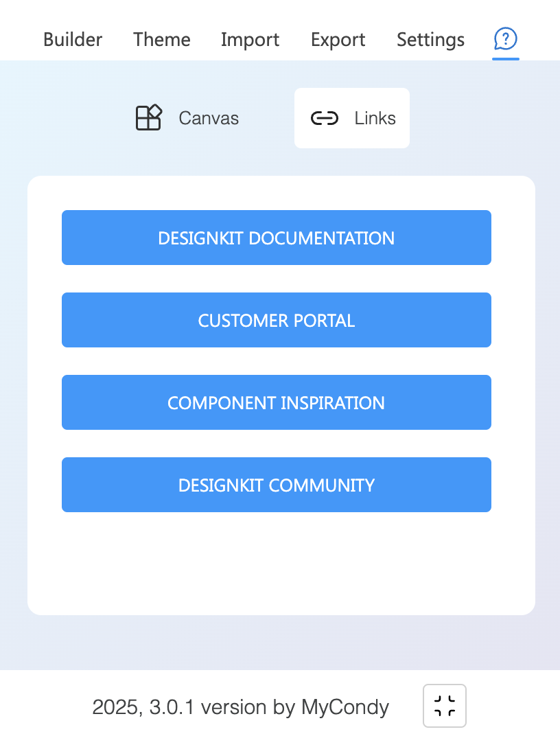Image resolution: width=560 pixels, height=747 pixels.
Task: Click the '2025, 3.0.1 version by MyCondy' text
Action: coord(240,707)
